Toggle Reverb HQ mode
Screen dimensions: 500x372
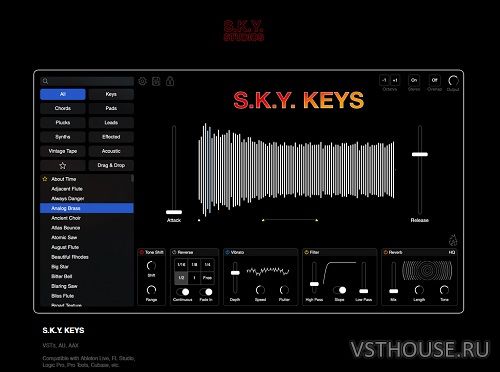[452, 252]
